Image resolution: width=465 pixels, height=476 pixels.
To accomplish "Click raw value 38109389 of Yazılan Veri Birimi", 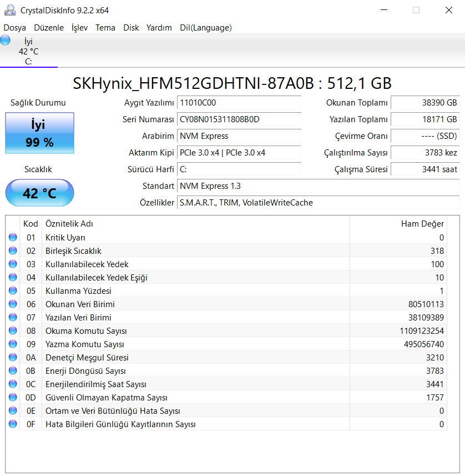I will [x=426, y=318].
